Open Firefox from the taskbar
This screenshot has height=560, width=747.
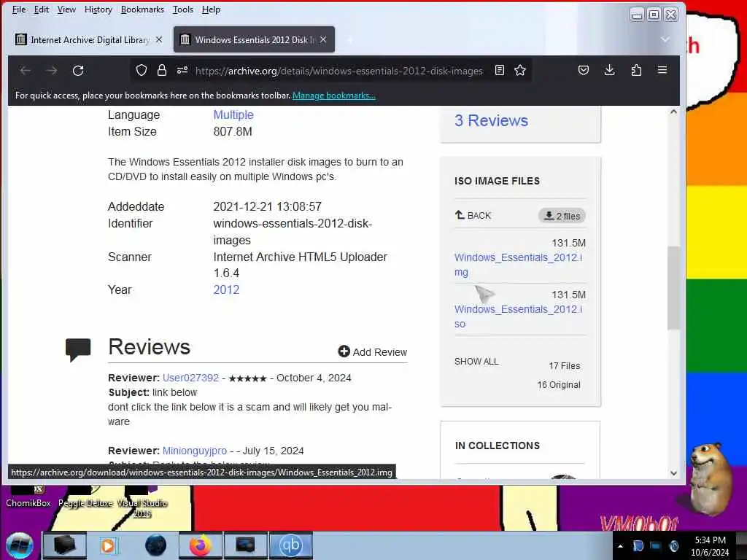pos(200,545)
